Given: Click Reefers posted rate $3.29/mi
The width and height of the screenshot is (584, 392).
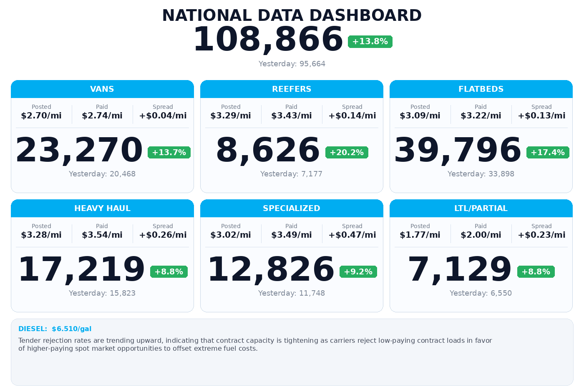Looking at the screenshot, I should click(231, 116).
